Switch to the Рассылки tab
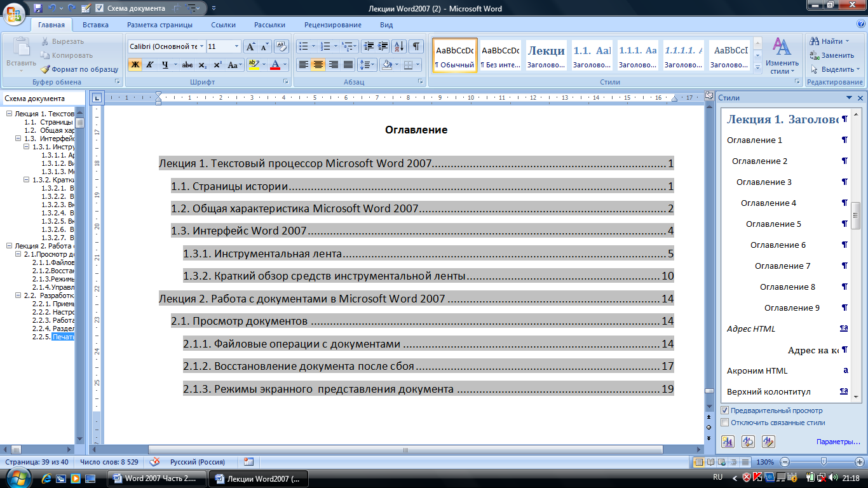868x488 pixels. tap(269, 25)
